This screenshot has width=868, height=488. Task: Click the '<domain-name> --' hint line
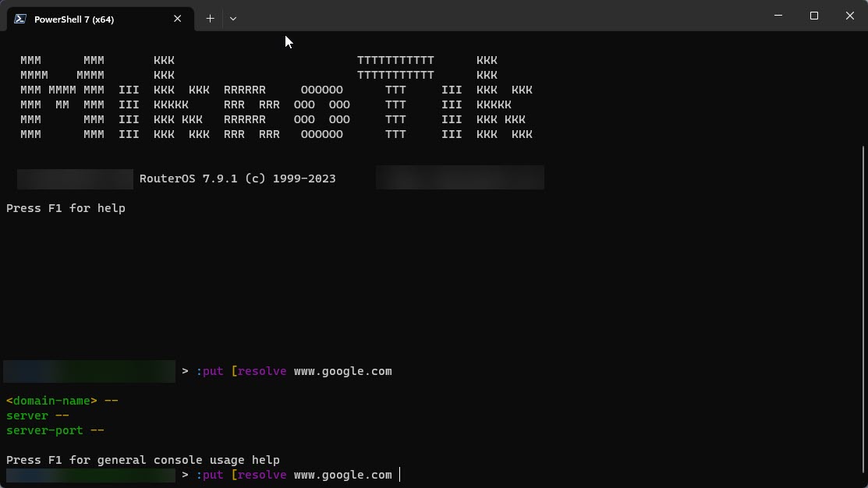(62, 401)
